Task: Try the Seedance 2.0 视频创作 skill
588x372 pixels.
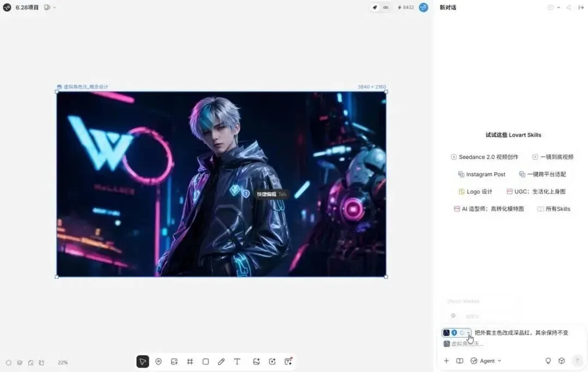Action: (x=484, y=157)
